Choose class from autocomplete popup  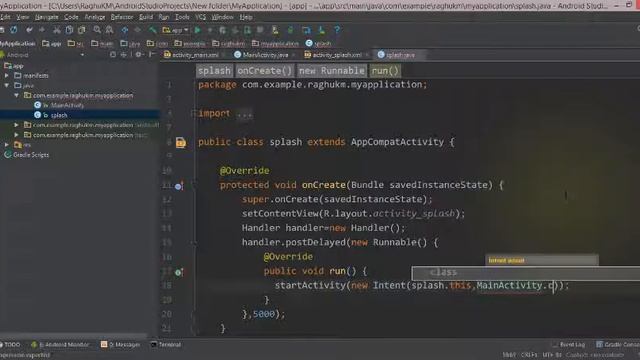[526, 273]
